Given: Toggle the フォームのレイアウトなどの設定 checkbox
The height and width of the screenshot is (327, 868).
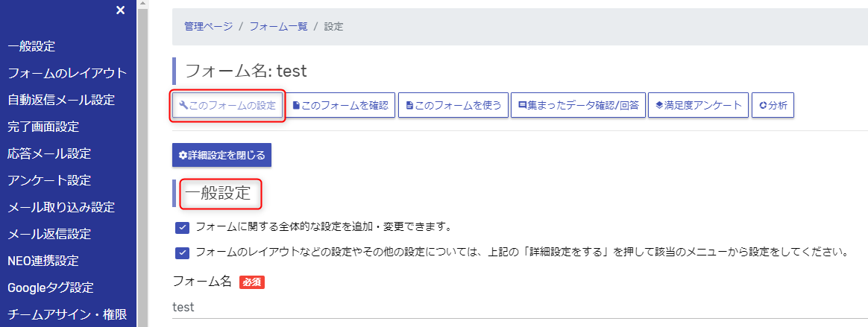Looking at the screenshot, I should tap(182, 253).
